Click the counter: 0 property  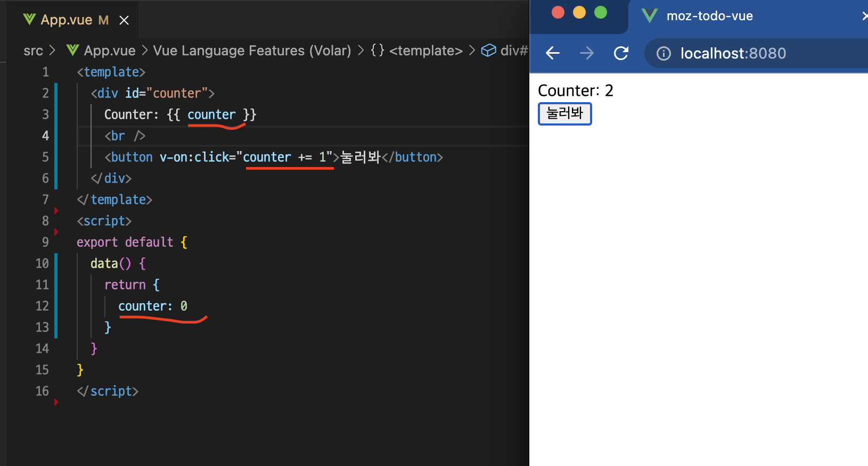[x=153, y=306]
